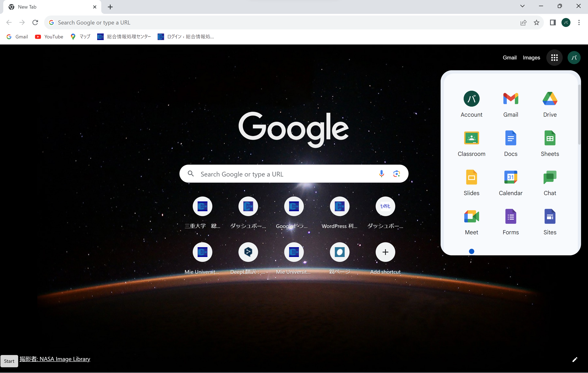Launch Meet from the apps panel
The image size is (588, 373).
tap(471, 222)
